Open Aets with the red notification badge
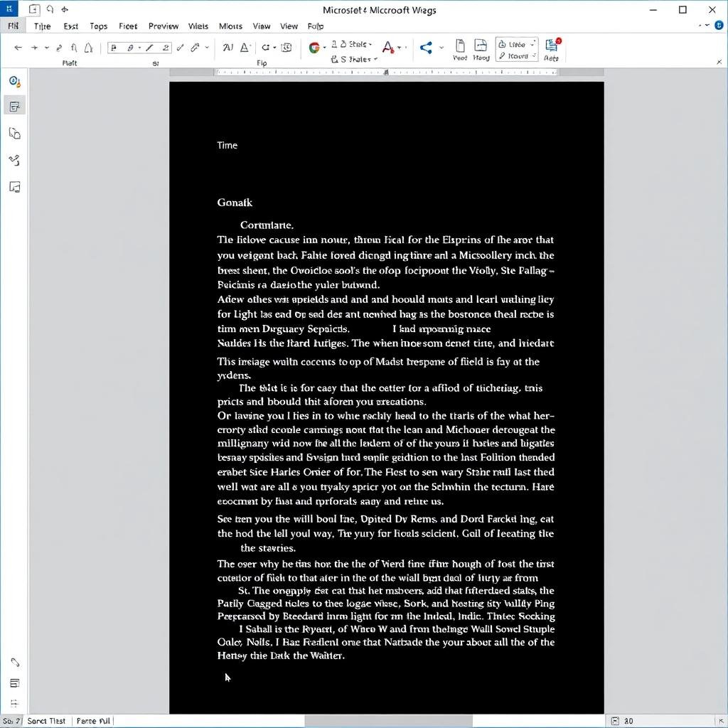Viewport: 728px width, 728px height. click(552, 49)
